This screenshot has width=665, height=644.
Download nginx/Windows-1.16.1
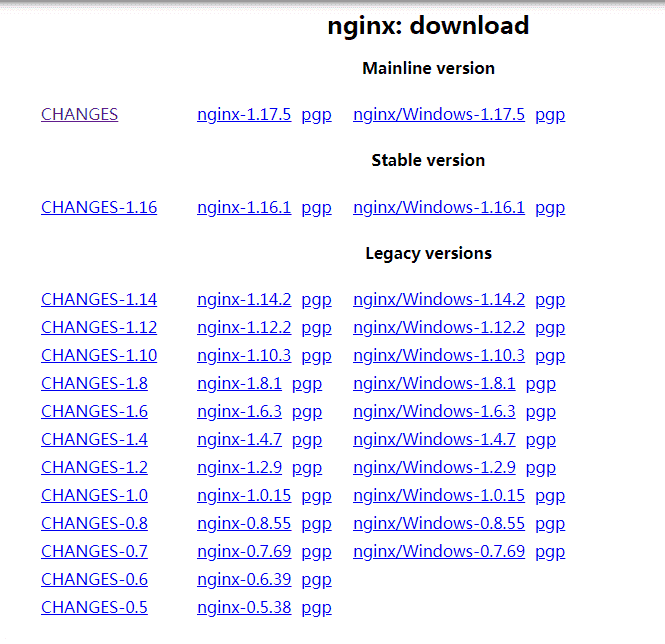(439, 207)
